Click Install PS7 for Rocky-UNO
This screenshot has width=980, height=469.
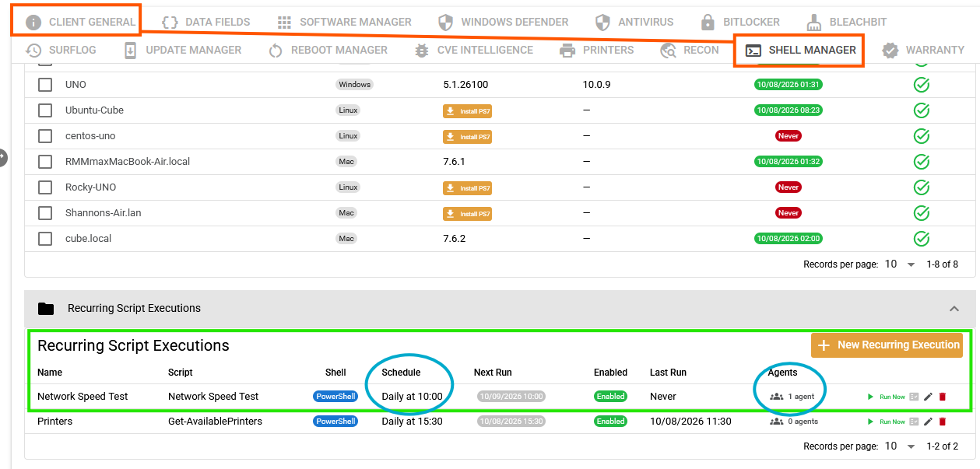[x=467, y=187]
